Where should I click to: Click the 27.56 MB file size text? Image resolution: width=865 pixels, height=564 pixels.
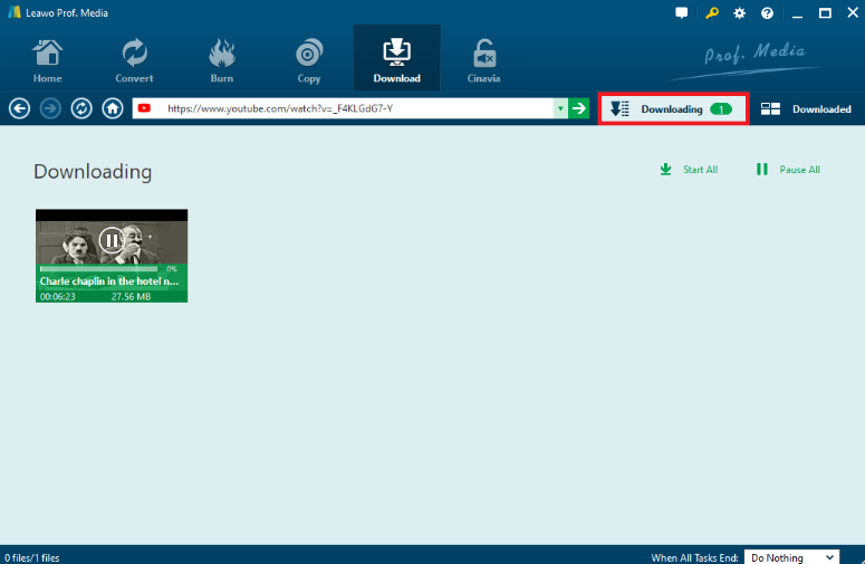click(x=131, y=297)
